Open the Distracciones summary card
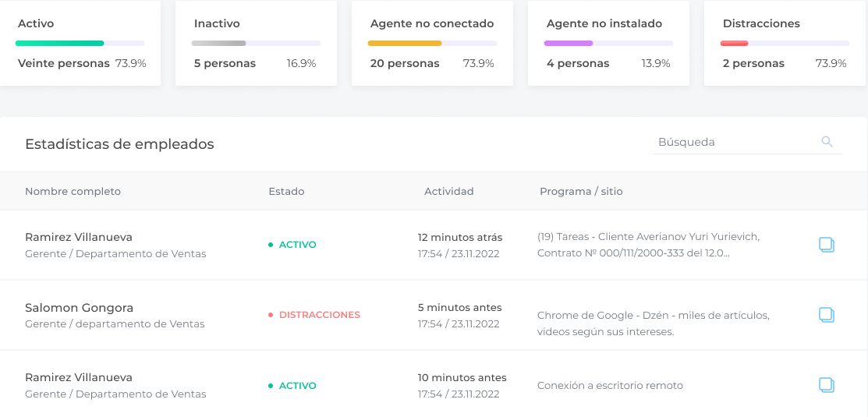The width and height of the screenshot is (868, 417). click(785, 43)
